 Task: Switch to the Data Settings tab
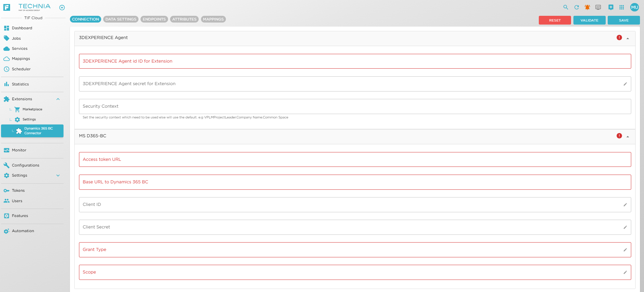(x=121, y=20)
